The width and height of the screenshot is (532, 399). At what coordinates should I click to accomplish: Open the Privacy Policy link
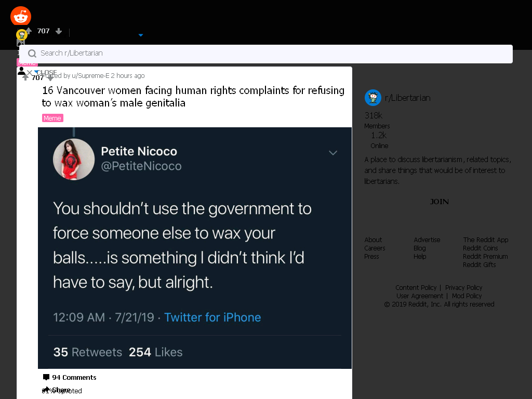point(463,287)
